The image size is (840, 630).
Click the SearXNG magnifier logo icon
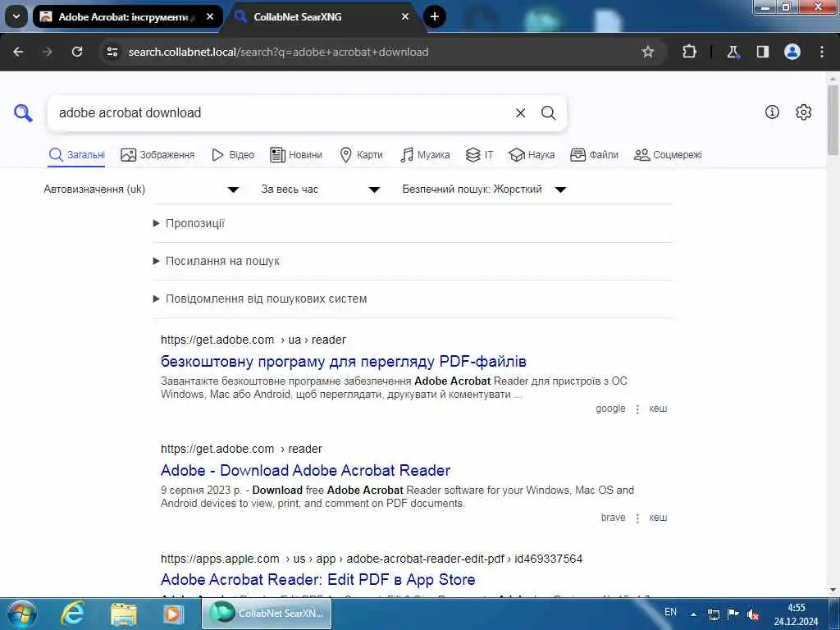(x=23, y=113)
